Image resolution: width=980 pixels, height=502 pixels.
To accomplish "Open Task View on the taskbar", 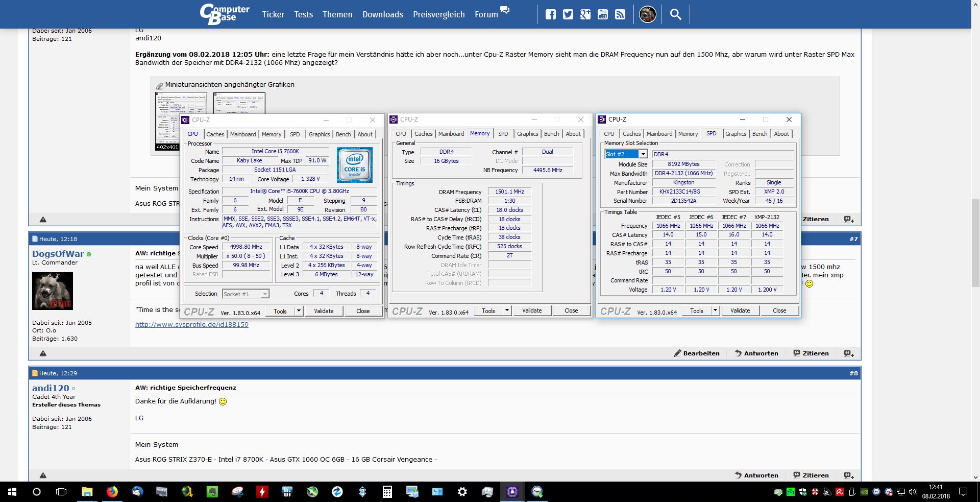I will 61,492.
